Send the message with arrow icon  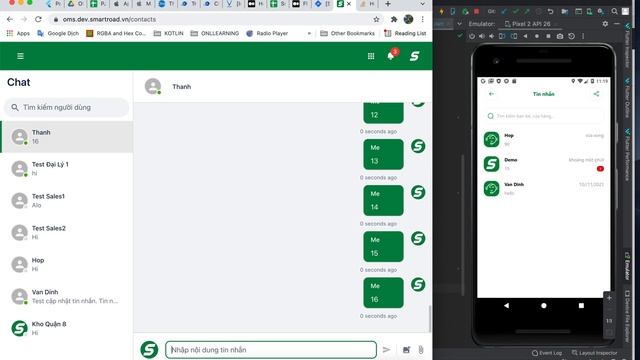[x=386, y=349]
